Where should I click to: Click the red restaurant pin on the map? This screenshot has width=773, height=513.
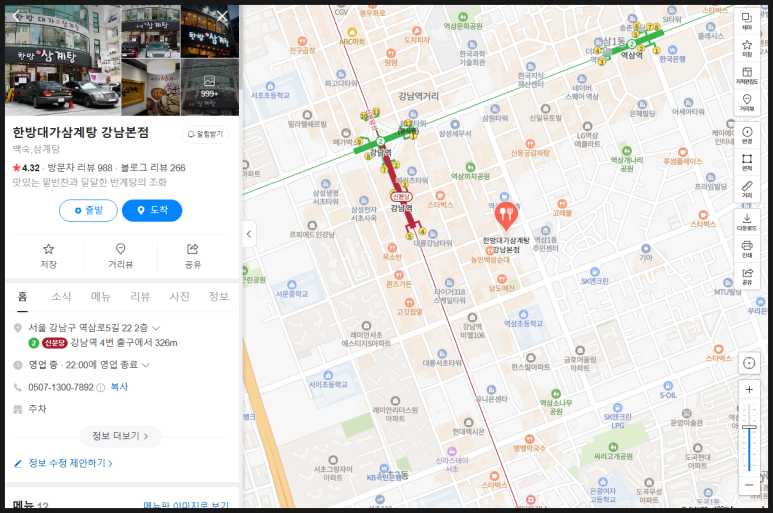(x=506, y=215)
